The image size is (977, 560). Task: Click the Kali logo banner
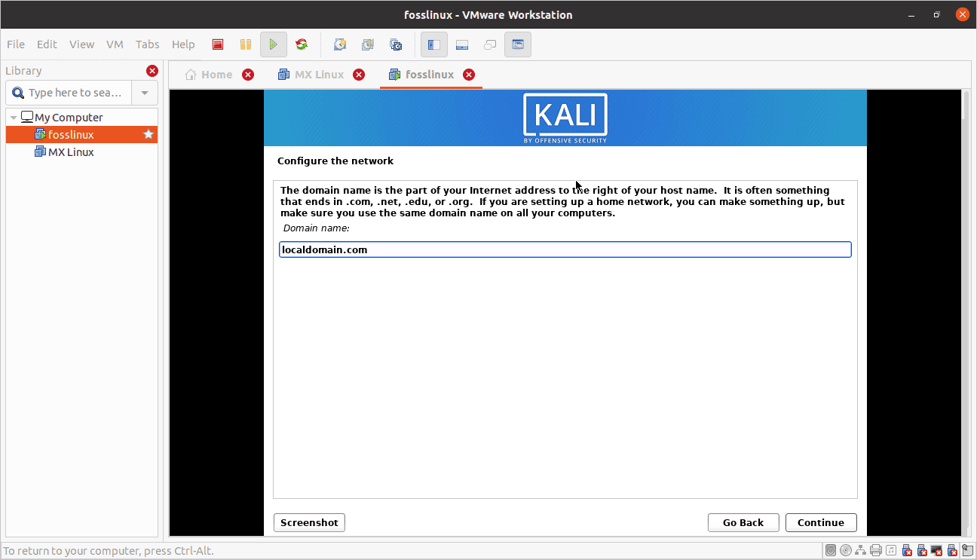[565, 118]
